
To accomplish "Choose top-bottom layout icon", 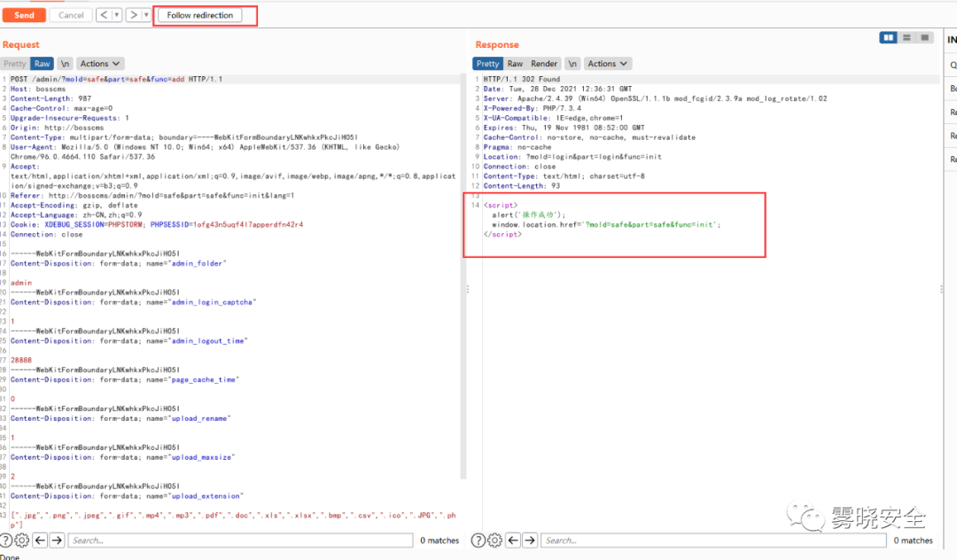I will [906, 38].
